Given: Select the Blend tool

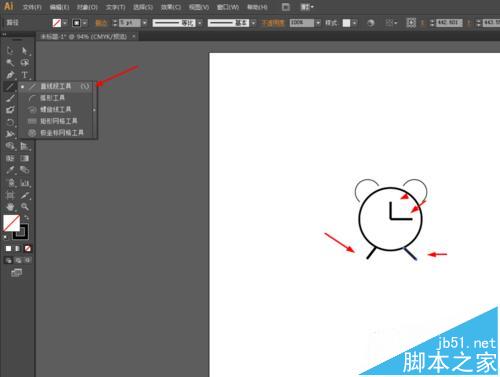Looking at the screenshot, I should coord(24,170).
